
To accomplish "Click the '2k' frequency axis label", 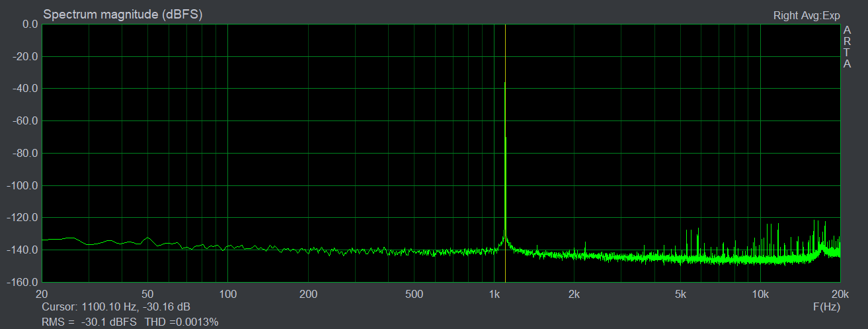I will pyautogui.click(x=574, y=294).
